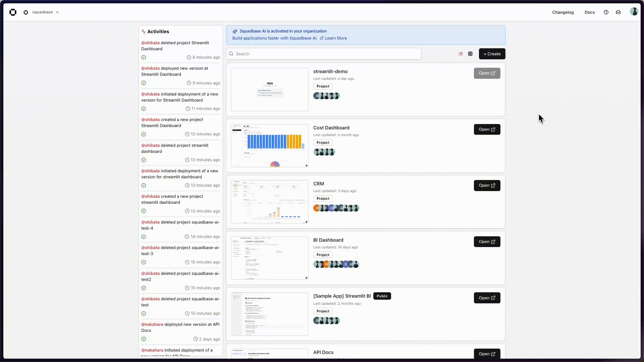644x362 pixels.
Task: Click the Last updated a month ago text
Action: (336, 135)
